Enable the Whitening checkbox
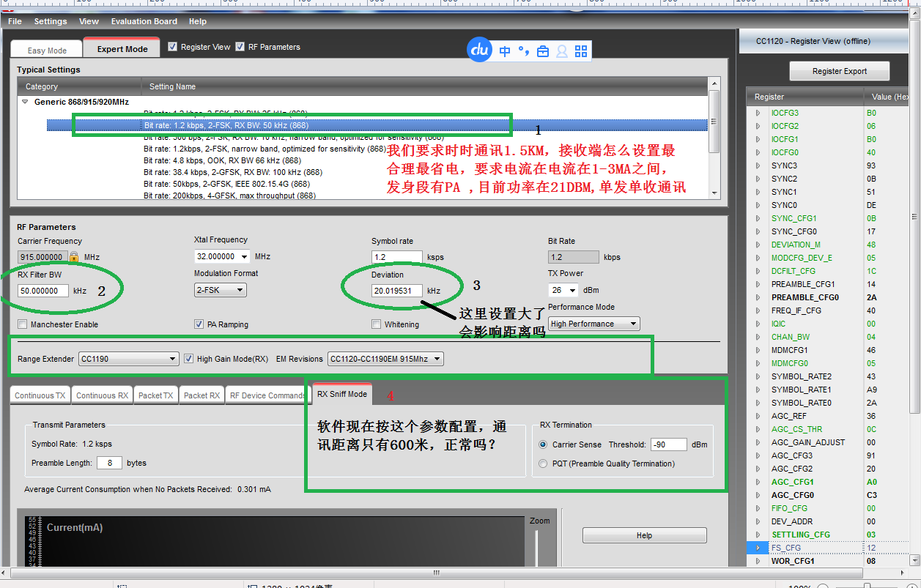 (x=377, y=324)
